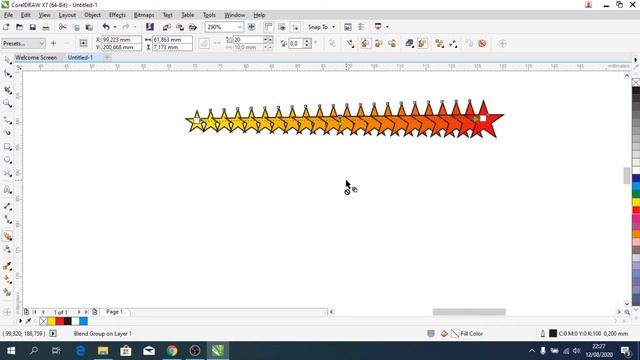
Task: Toggle Clockwise Blend button
Action: tap(379, 43)
